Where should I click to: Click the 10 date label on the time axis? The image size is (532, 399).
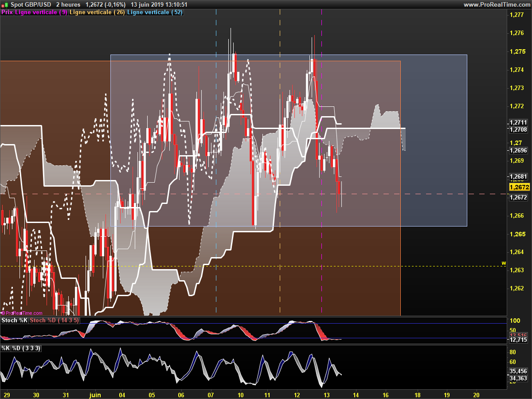[x=241, y=395]
